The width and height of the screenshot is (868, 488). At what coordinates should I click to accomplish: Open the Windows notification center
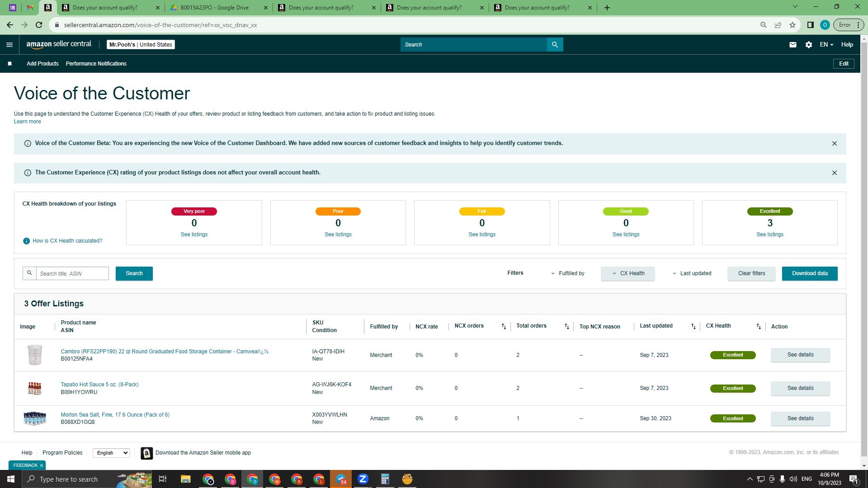854,479
